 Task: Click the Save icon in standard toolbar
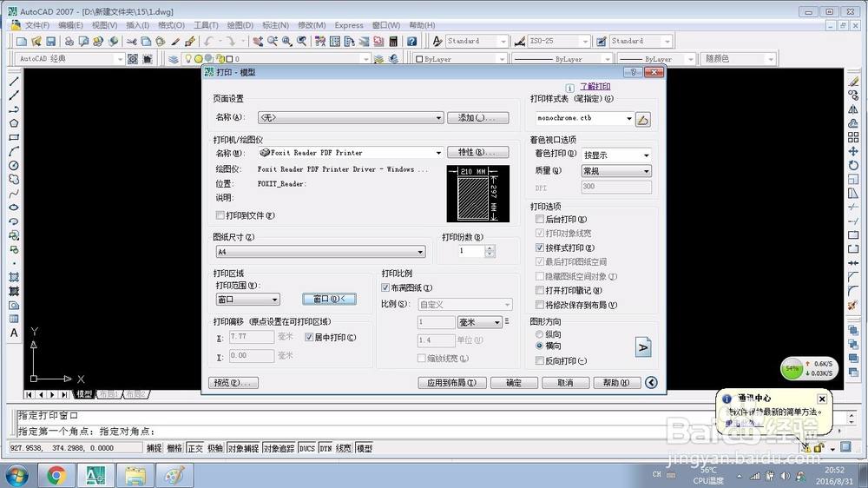(51, 42)
